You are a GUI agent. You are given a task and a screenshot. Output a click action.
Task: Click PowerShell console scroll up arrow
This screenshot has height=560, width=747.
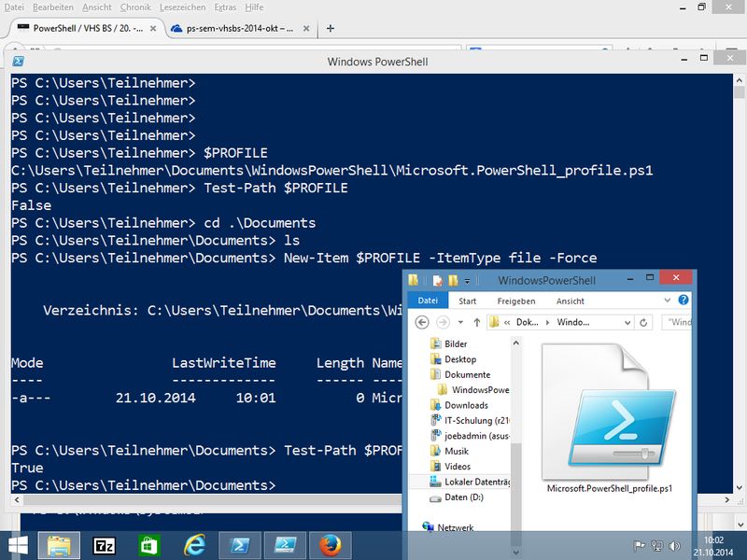coord(739,80)
